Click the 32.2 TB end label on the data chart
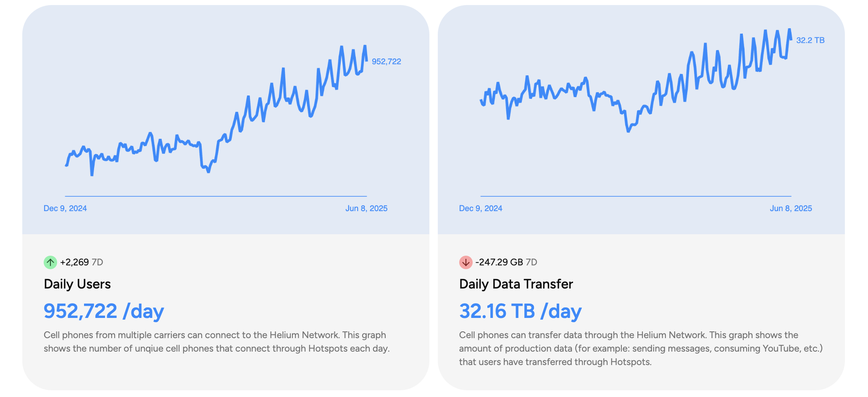 tap(810, 40)
